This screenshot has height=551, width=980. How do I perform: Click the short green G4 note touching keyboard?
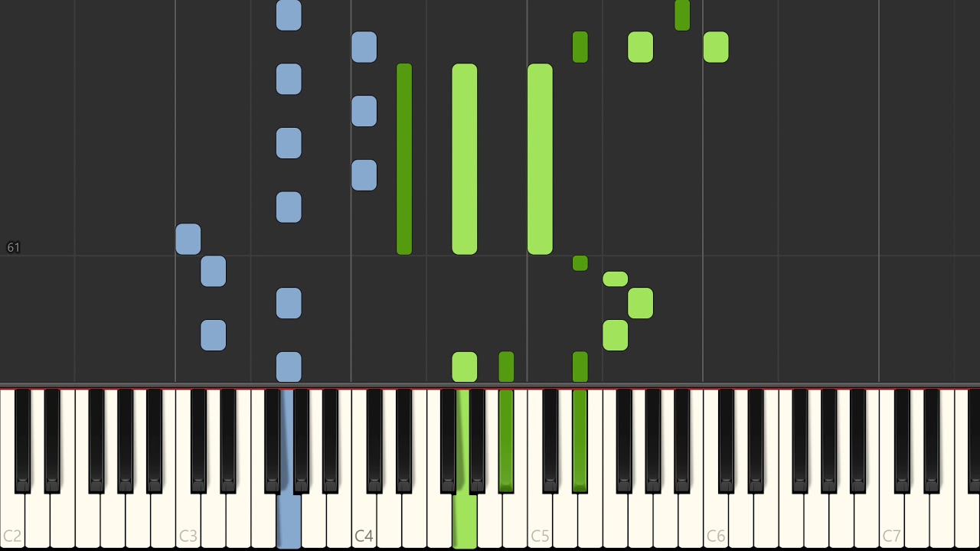click(x=465, y=367)
